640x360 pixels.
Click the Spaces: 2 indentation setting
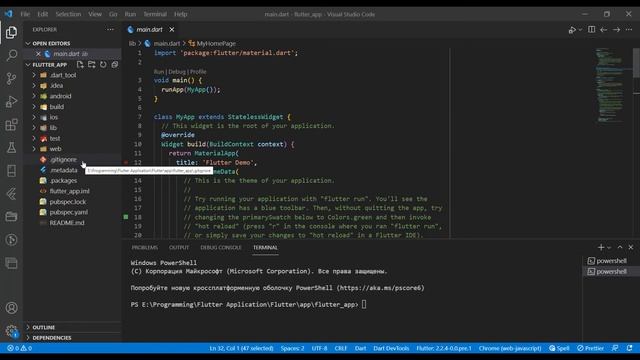click(x=292, y=348)
